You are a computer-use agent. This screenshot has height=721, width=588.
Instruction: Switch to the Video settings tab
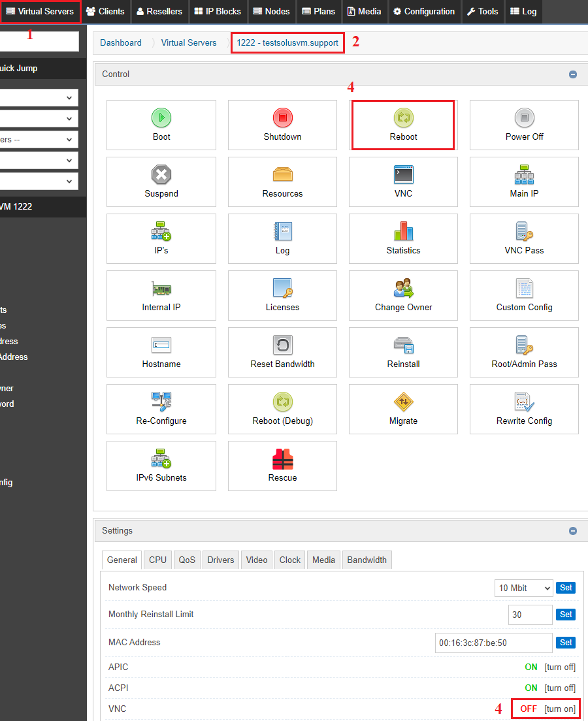click(x=257, y=560)
